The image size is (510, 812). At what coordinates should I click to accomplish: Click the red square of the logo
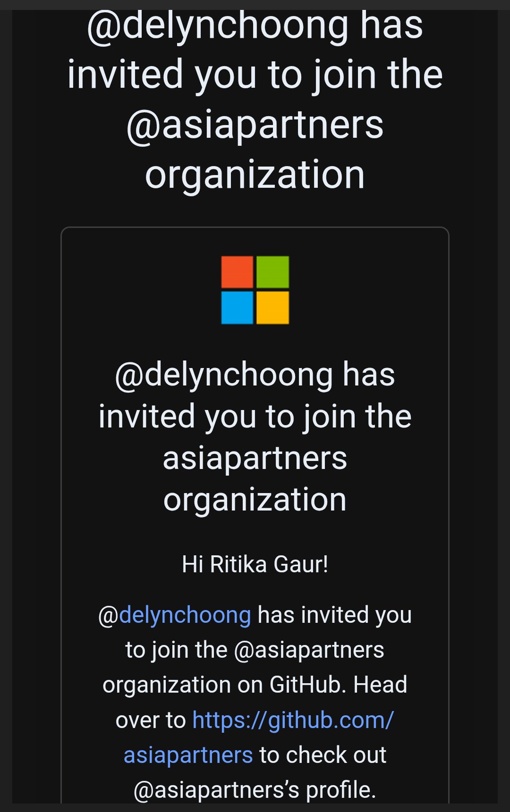pyautogui.click(x=237, y=272)
